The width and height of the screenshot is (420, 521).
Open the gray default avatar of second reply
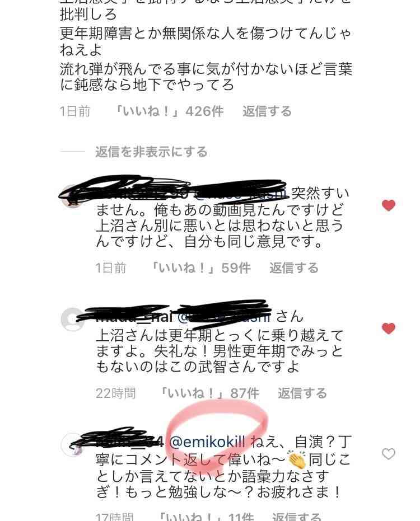coord(73,320)
